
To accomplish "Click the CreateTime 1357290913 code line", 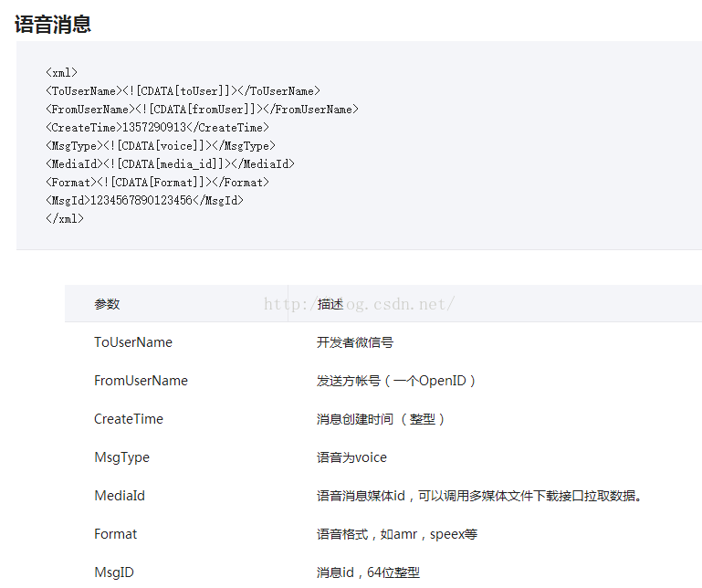I will 157,128.
